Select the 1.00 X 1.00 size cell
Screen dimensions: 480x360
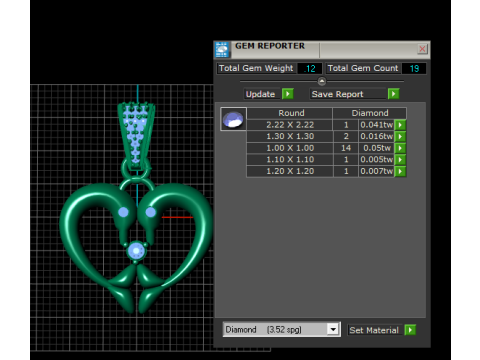point(290,148)
